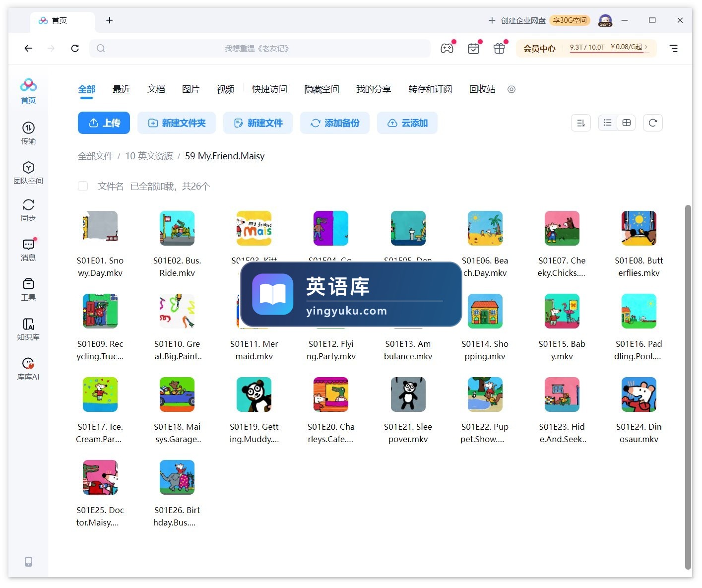Open the 回收站 recycle bin tab
Viewport: 702px width, 588px height.
(482, 89)
